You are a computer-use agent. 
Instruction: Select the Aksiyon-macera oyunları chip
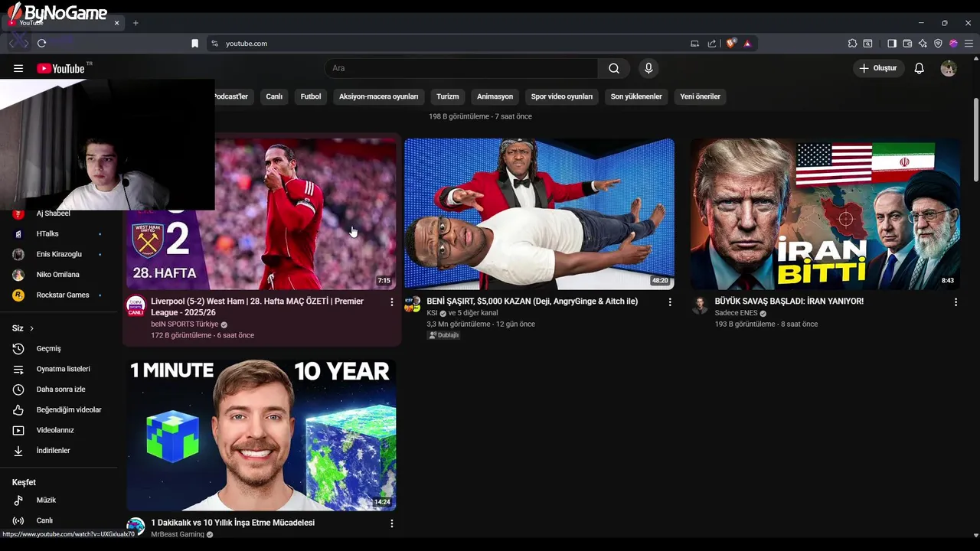point(379,96)
